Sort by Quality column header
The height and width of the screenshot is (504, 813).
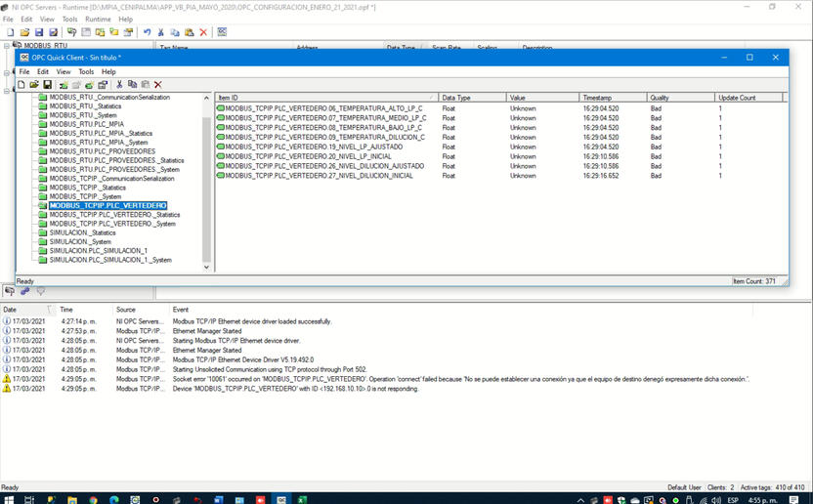click(x=680, y=98)
